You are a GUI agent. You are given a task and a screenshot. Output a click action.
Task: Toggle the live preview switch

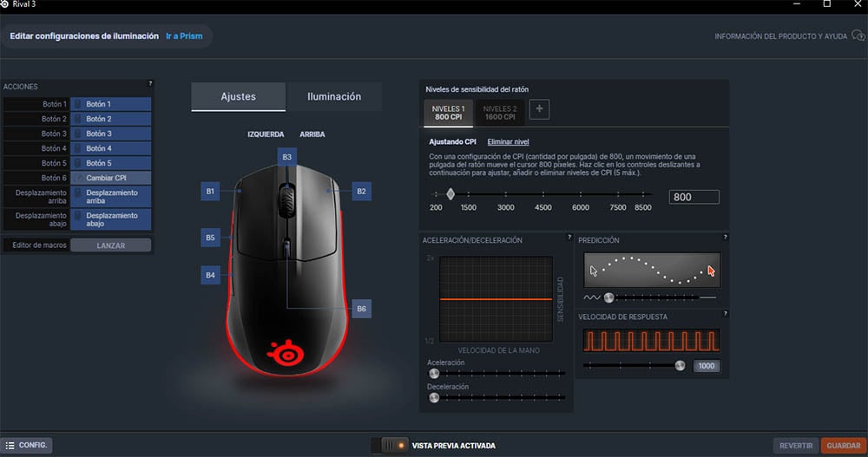(389, 446)
